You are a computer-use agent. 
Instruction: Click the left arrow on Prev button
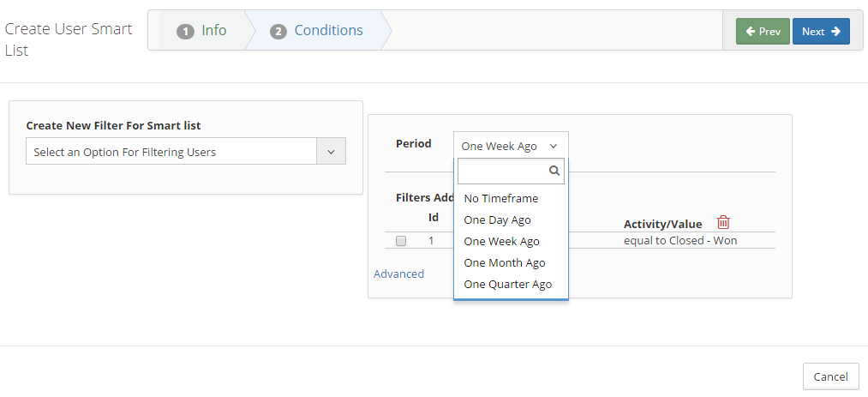tap(751, 32)
